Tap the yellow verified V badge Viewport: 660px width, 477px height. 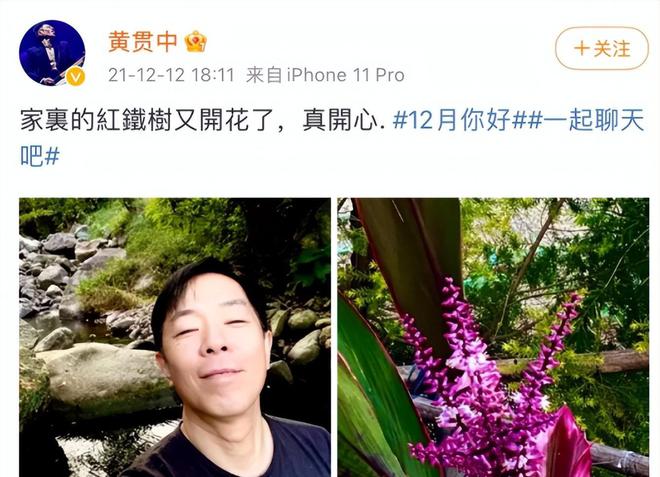pos(76,77)
